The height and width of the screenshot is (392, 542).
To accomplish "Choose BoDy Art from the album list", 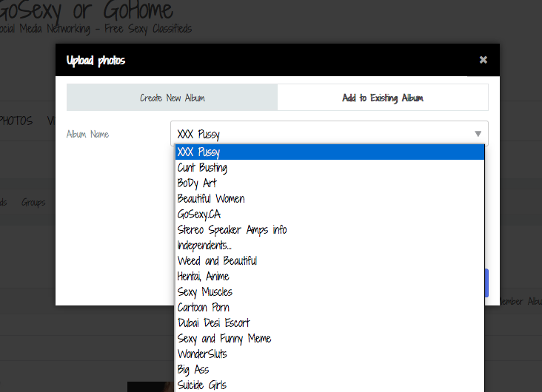I will click(x=329, y=183).
